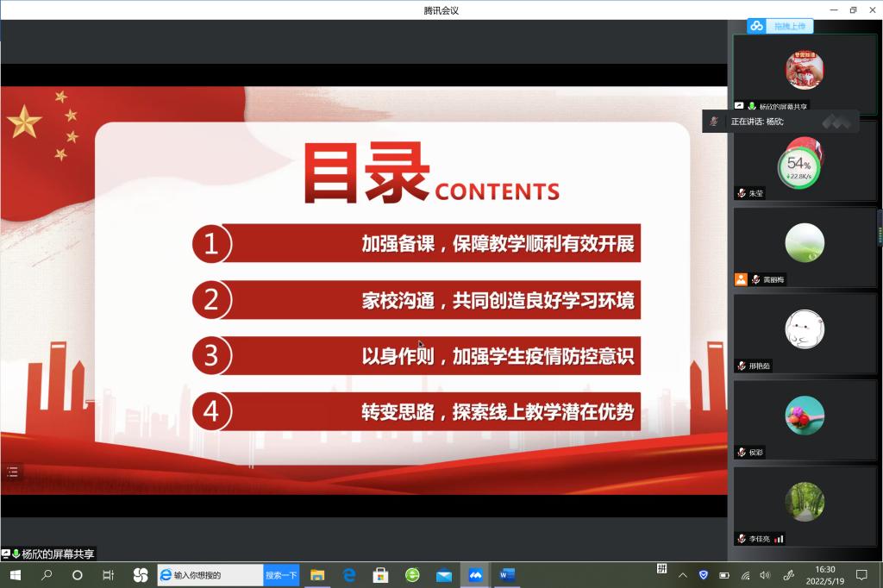The width and height of the screenshot is (883, 588).
Task: Open the Windows Start menu
Action: pyautogui.click(x=15, y=575)
